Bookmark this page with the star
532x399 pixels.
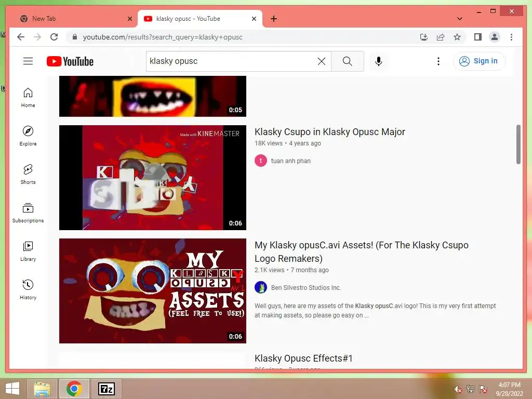tap(457, 37)
